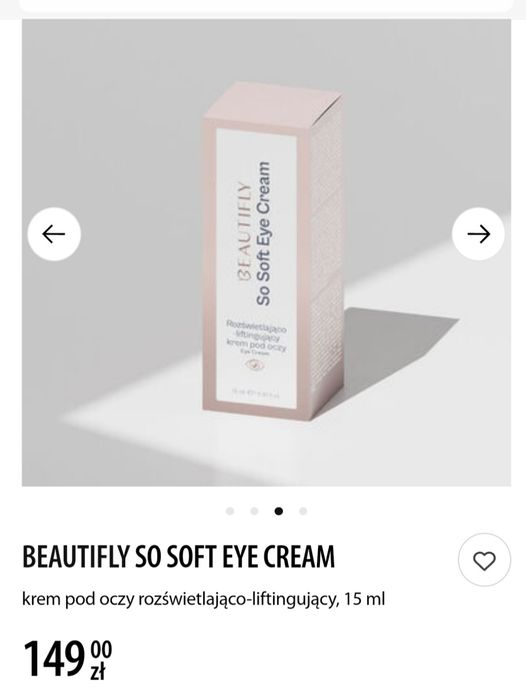Tap the zł currency label by the price
526x700 pixels.
[98, 672]
